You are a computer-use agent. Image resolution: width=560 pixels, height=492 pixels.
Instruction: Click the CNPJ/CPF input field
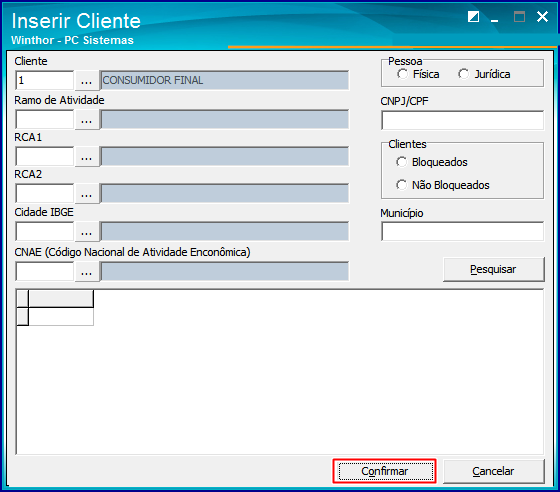(462, 120)
